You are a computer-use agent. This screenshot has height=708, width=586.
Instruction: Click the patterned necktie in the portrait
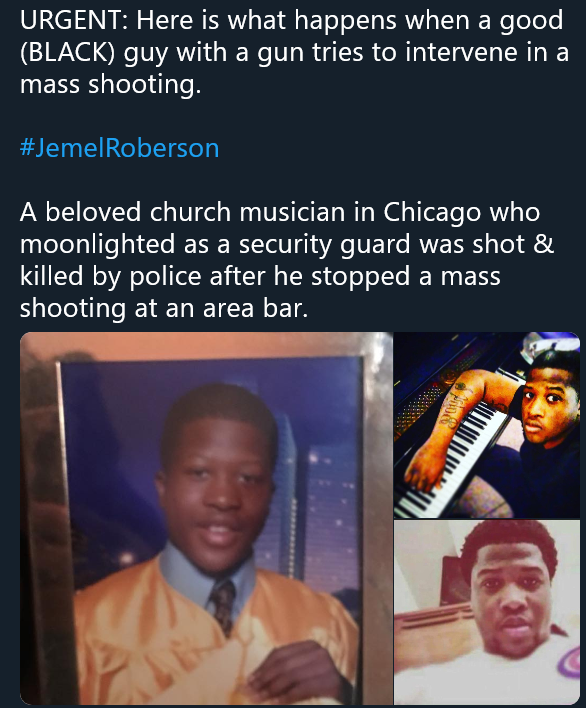coord(222,605)
